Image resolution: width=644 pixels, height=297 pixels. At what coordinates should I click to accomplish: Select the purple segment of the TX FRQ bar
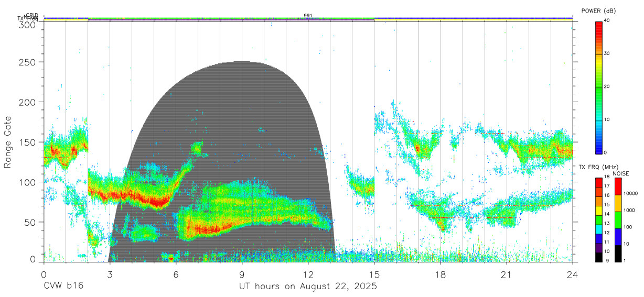coord(599,248)
